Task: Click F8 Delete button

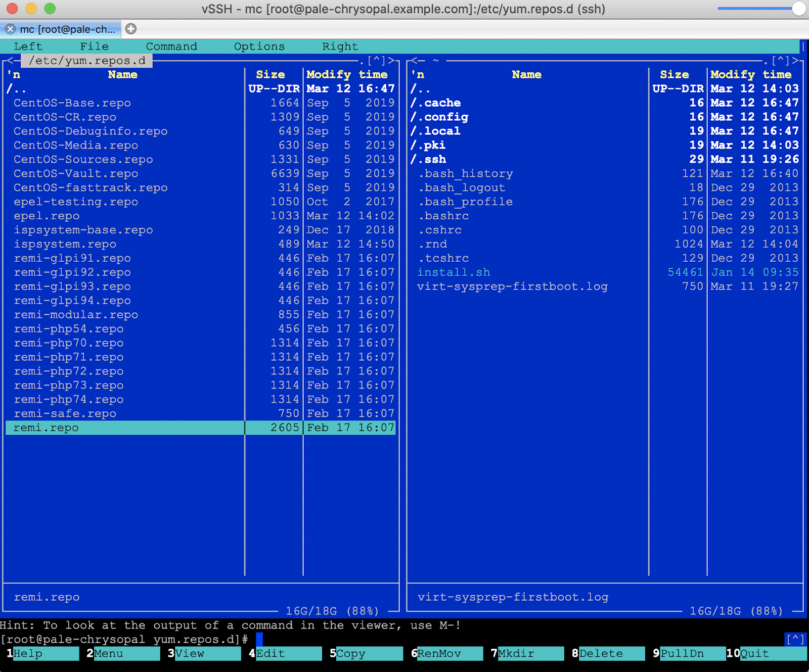Action: pyautogui.click(x=608, y=653)
